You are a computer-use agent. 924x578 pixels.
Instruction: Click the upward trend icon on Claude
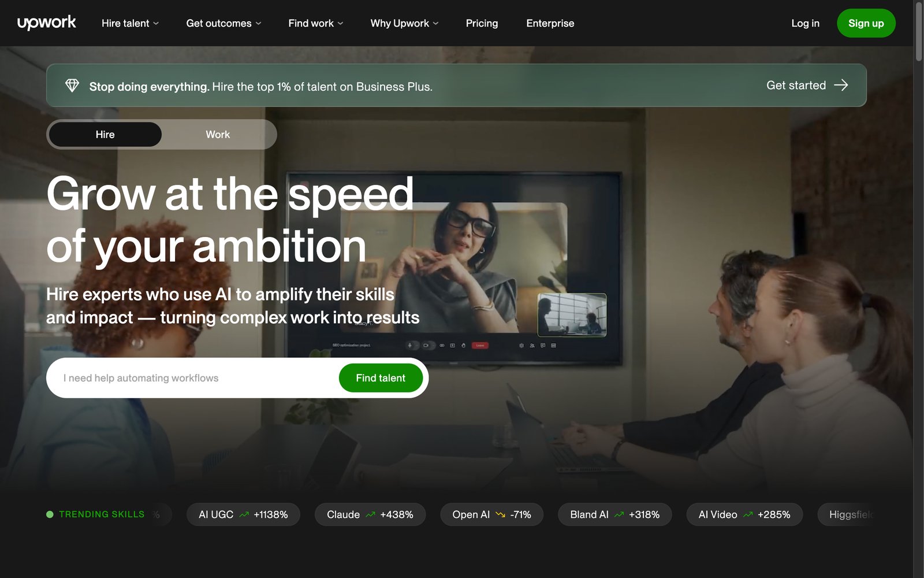pyautogui.click(x=370, y=514)
